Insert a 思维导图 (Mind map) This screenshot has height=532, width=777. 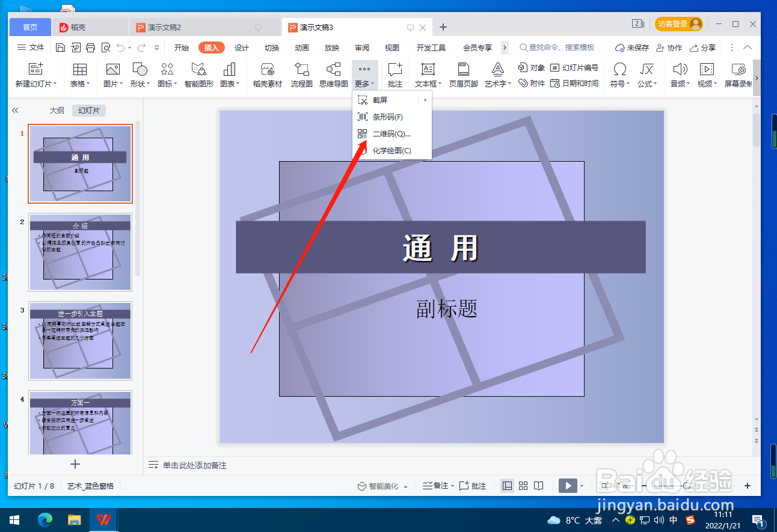pyautogui.click(x=333, y=76)
